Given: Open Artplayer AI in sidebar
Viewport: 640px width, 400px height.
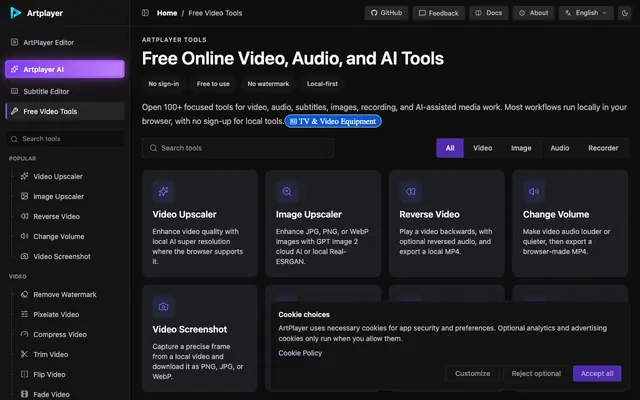Looking at the screenshot, I should (x=65, y=69).
